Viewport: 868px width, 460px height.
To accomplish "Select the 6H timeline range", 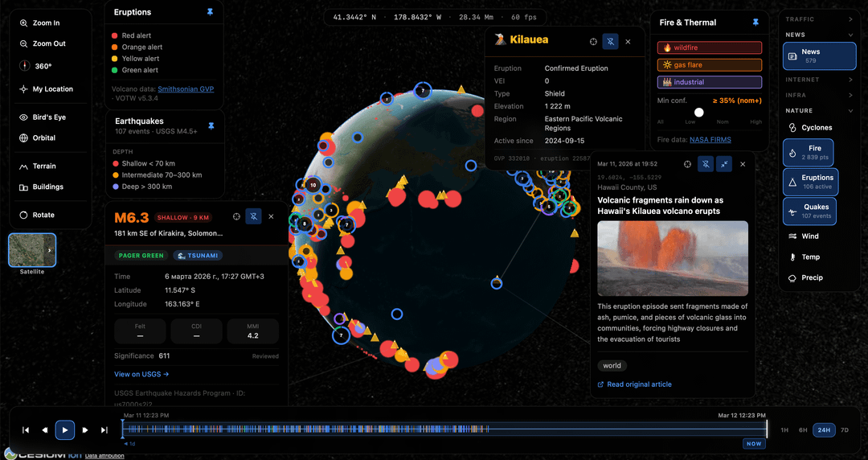I will pos(802,430).
